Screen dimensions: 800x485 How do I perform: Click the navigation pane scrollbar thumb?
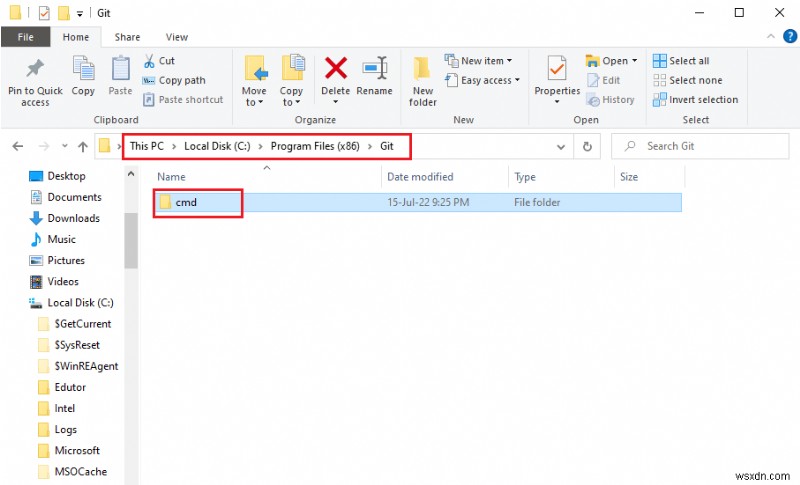[131, 241]
